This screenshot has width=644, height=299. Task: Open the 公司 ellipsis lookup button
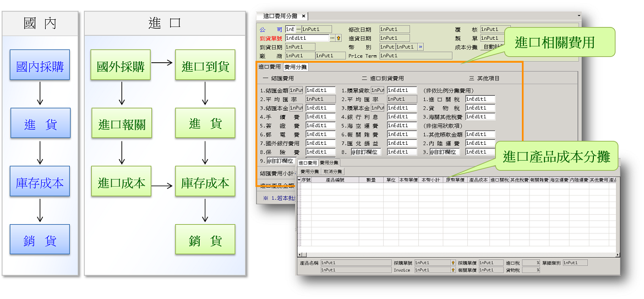[298, 29]
